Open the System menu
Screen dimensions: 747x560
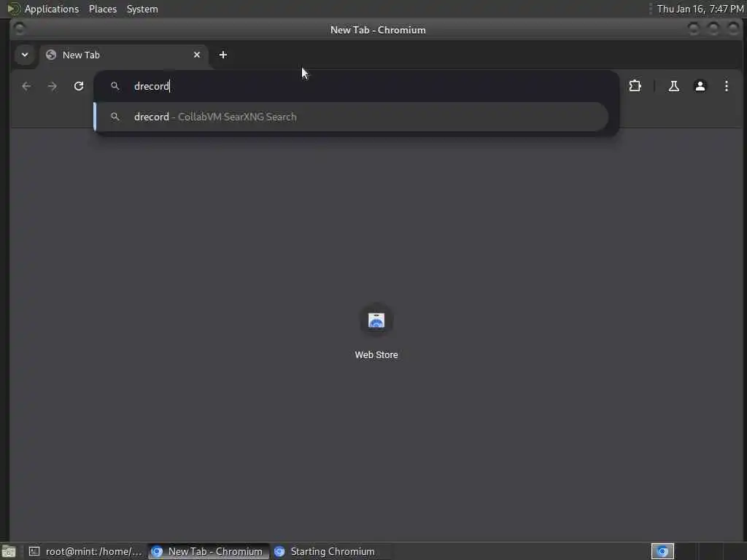coord(142,9)
